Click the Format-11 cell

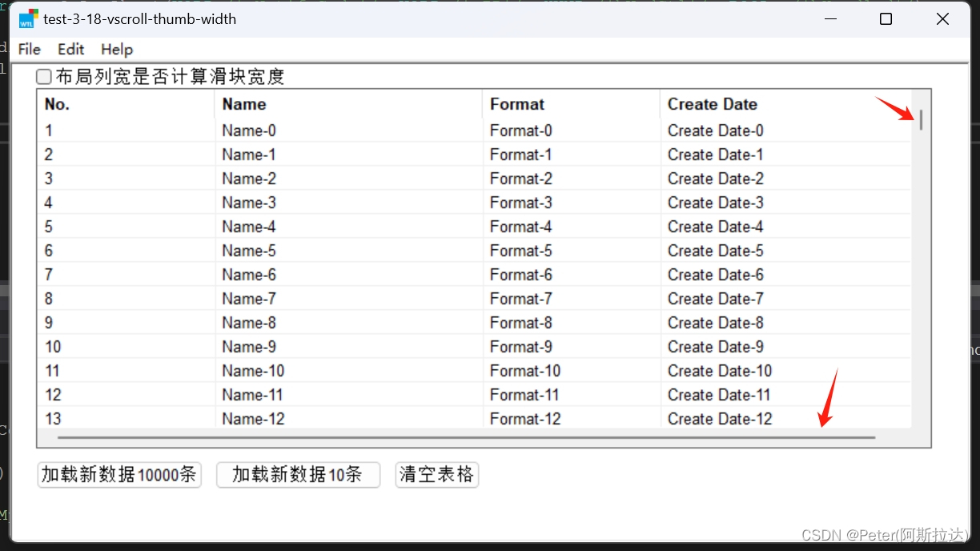click(x=572, y=395)
